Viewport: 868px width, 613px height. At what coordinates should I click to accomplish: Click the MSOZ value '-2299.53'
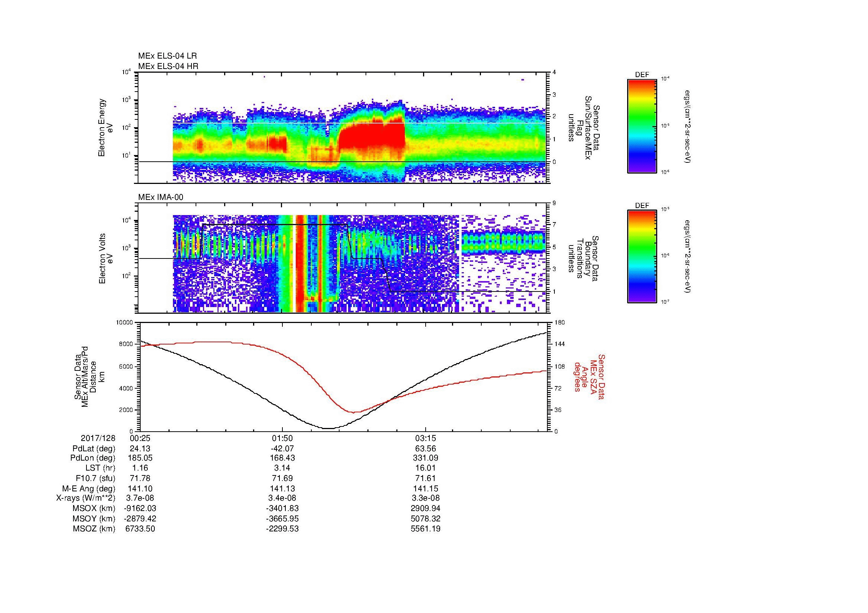click(x=282, y=529)
